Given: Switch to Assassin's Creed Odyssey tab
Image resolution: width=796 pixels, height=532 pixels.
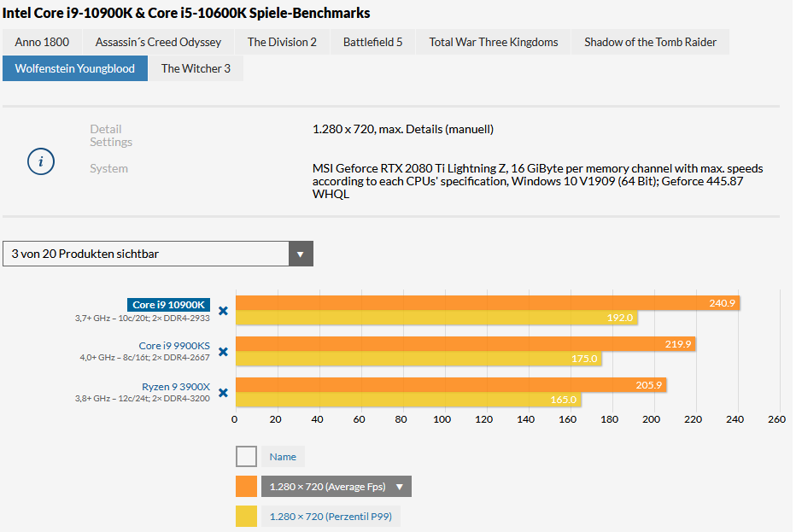Looking at the screenshot, I should (x=158, y=42).
